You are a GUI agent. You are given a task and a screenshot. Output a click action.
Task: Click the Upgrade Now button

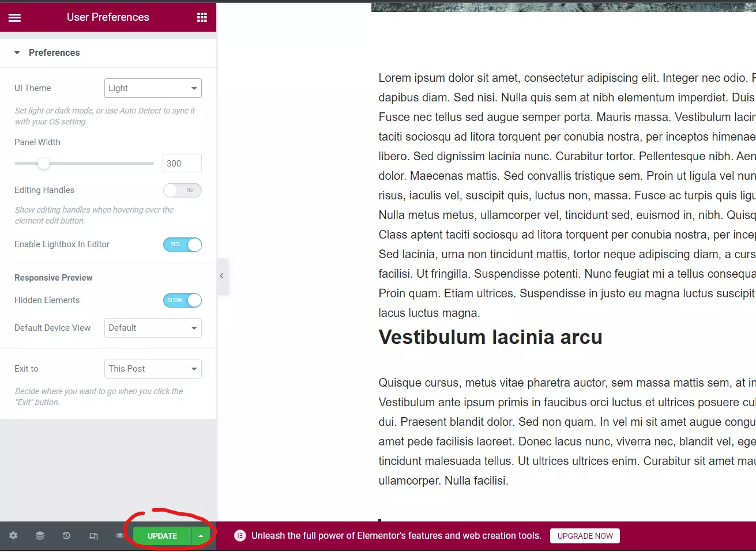click(585, 536)
